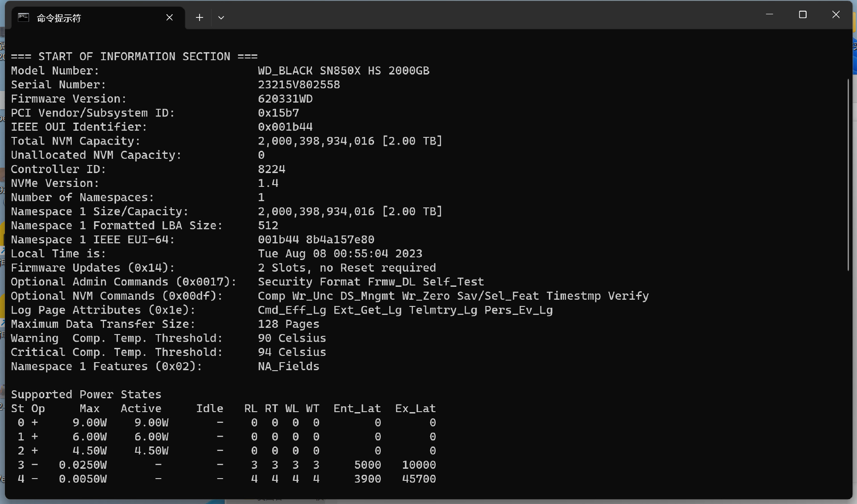Screen dimensions: 857x504
Task: Click the 94 Celsius critical threshold value
Action: point(292,352)
